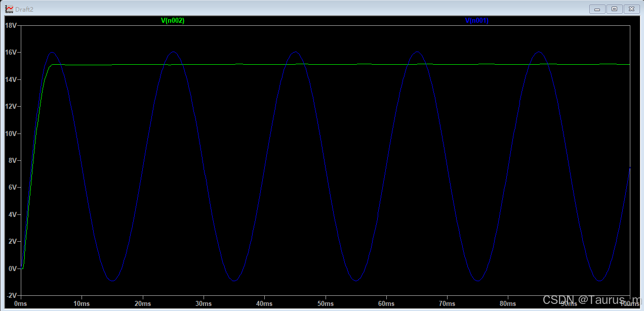This screenshot has width=644, height=311.
Task: Minimize the Draft2 plot window
Action: pos(597,9)
